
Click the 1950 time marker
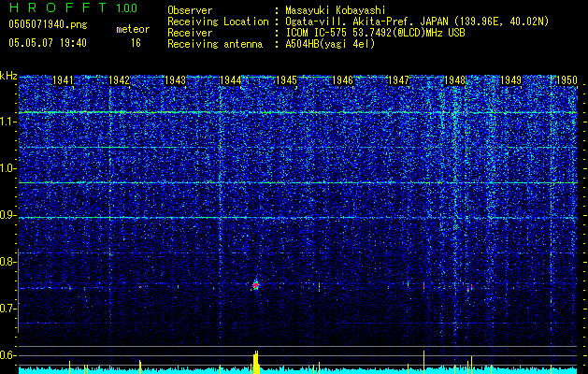click(x=566, y=80)
